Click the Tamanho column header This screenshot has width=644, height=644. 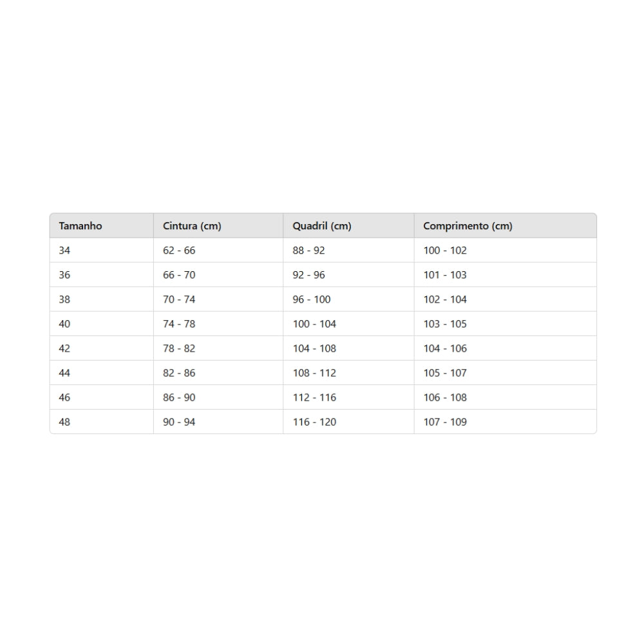[80, 226]
